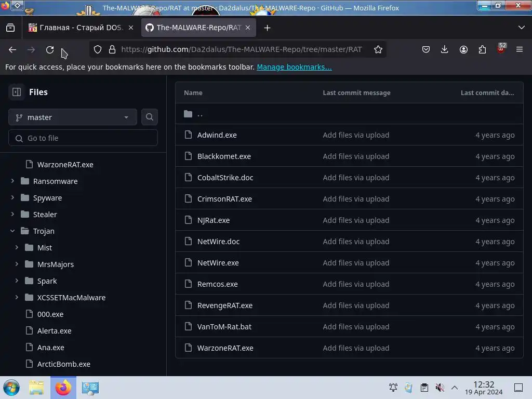
Task: Open NJRat.exe file link
Action: pos(214,220)
